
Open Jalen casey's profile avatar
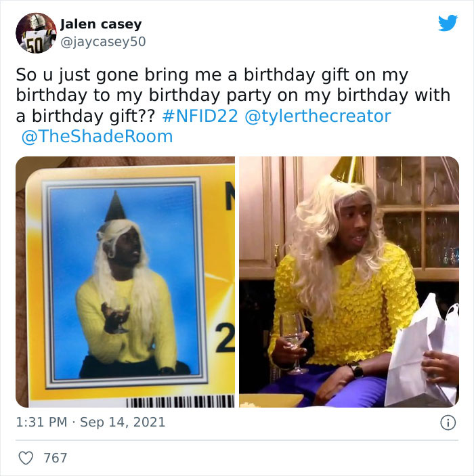click(36, 33)
